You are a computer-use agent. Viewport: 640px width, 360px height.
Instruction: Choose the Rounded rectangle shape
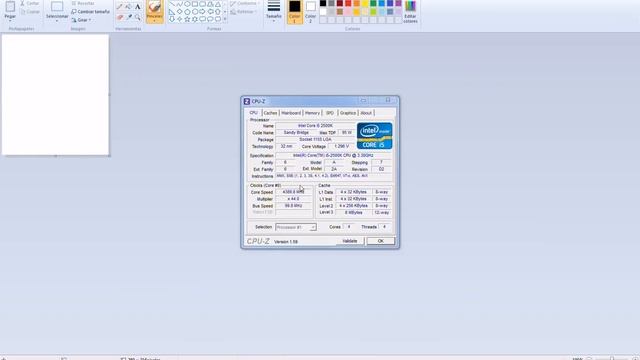(203, 4)
